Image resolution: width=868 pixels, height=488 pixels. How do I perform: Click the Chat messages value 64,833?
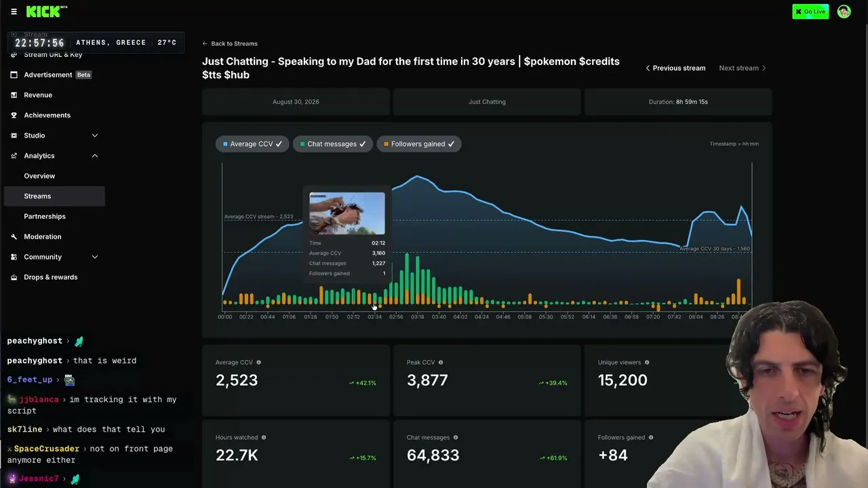point(433,455)
